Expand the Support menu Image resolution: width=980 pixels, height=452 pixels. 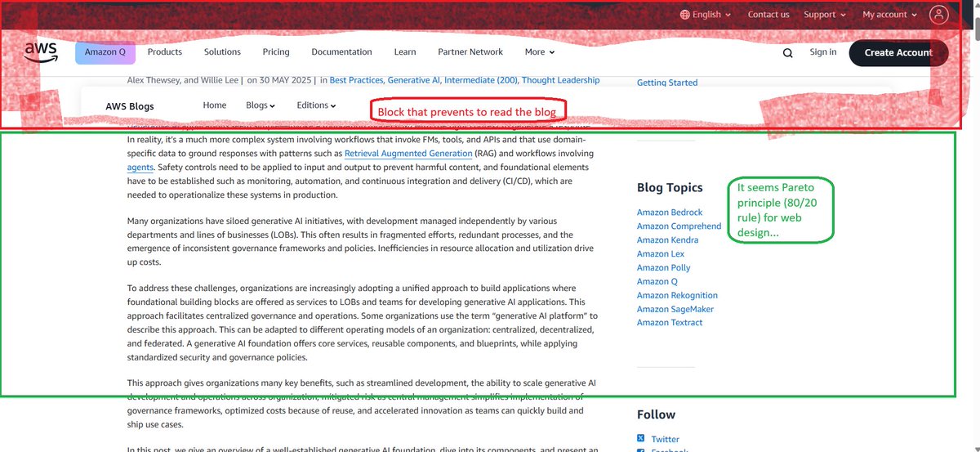click(x=825, y=15)
